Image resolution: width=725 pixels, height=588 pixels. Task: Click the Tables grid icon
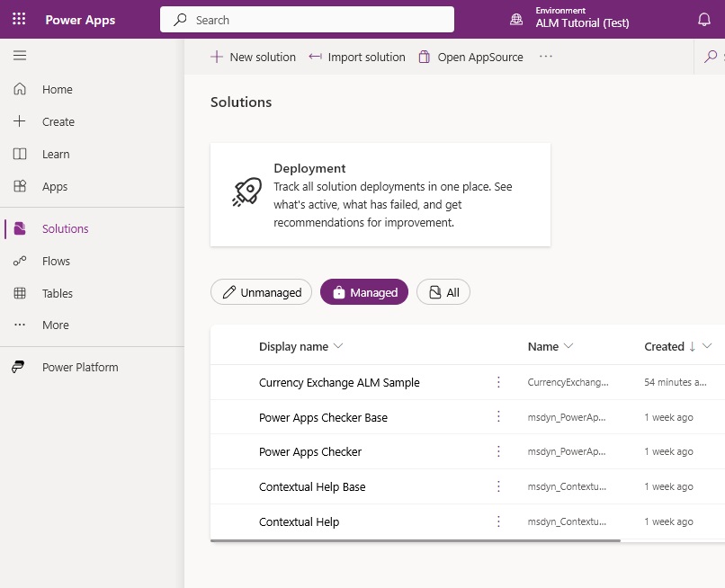click(x=20, y=293)
